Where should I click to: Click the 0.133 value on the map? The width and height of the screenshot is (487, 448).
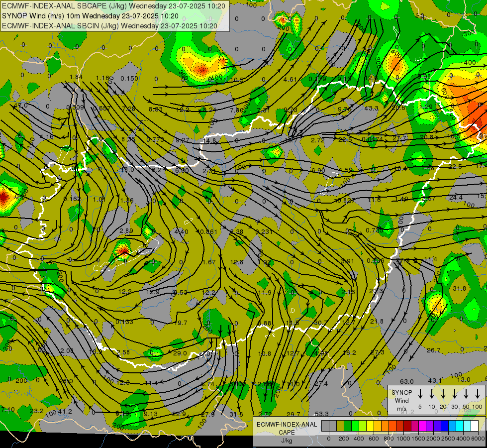[124, 322]
